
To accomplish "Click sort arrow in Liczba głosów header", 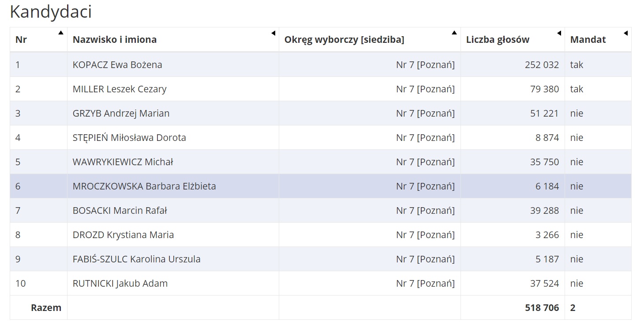I will 559,33.
